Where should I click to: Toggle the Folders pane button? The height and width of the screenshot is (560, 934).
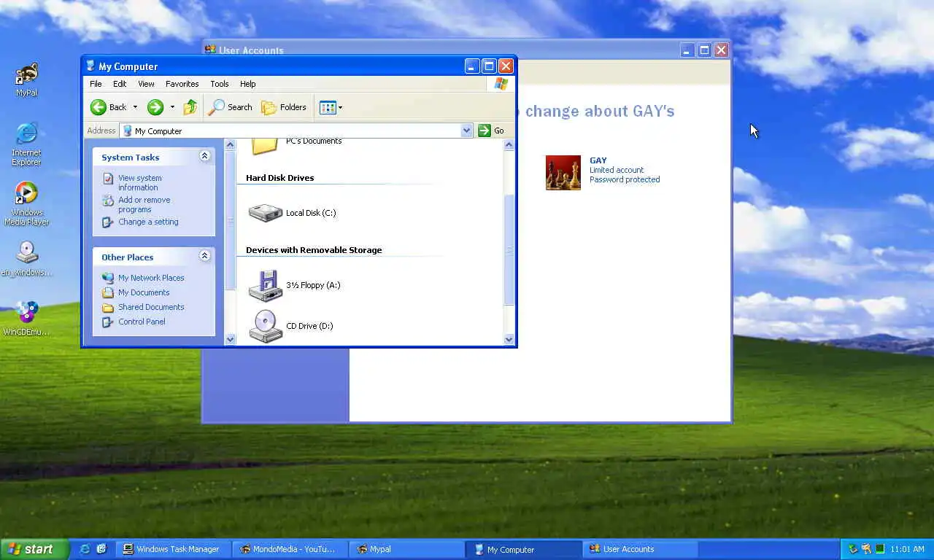point(284,107)
